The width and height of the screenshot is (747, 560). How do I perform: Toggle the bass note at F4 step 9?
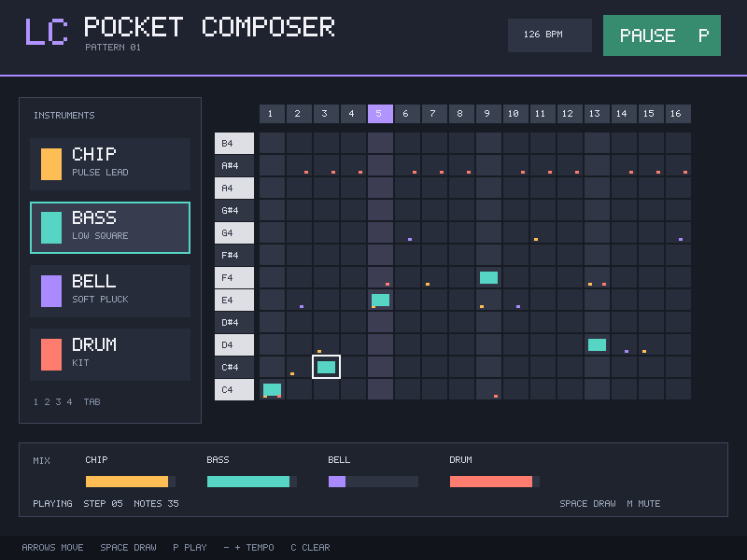point(488,277)
